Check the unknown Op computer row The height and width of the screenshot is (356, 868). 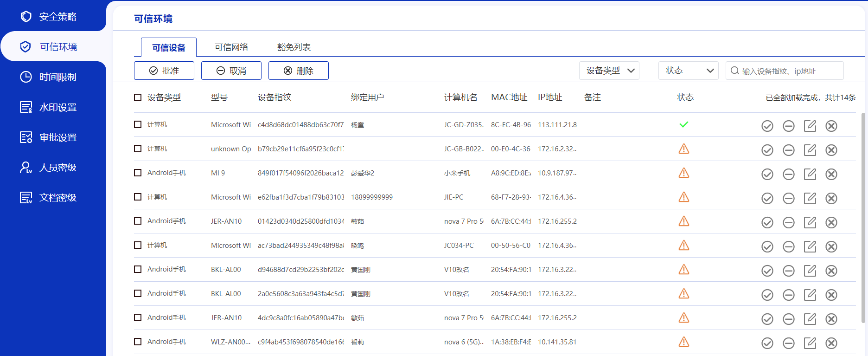(138, 149)
